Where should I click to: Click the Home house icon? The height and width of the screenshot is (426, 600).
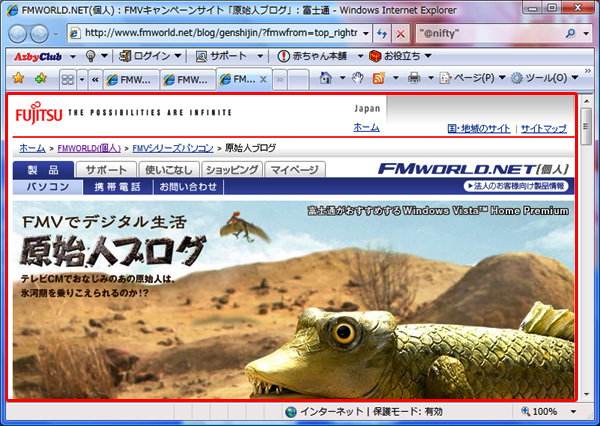(x=326, y=78)
